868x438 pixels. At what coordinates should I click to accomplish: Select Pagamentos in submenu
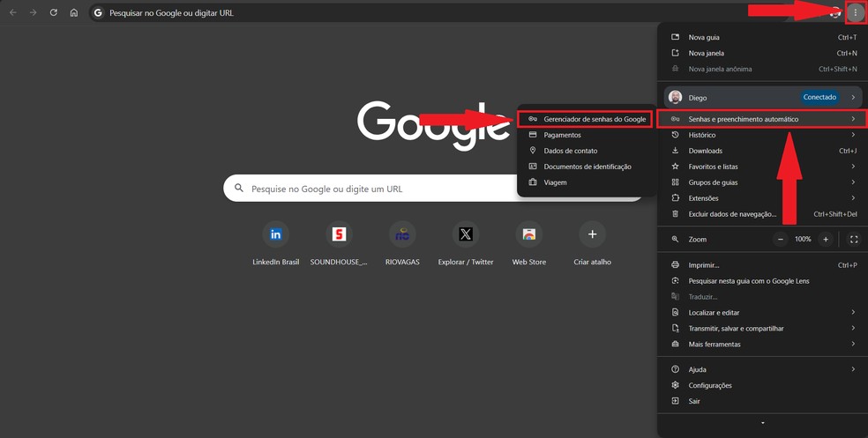(587, 135)
